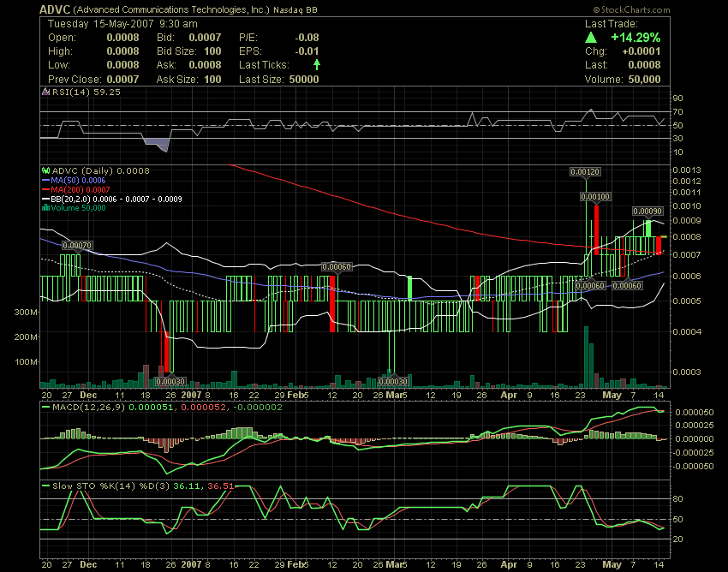Click the High value 0.0008
The height and width of the screenshot is (572, 728).
pos(122,51)
